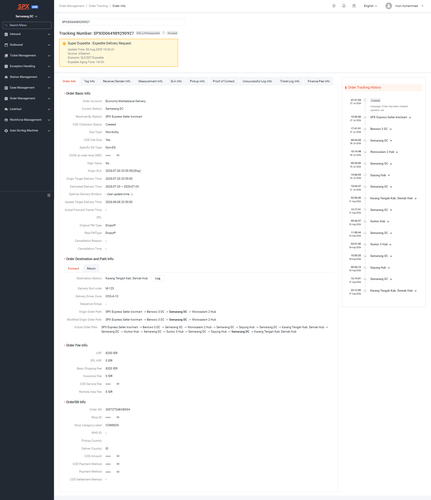The image size is (431, 500).
Task: Expand Guntur Hub tracking history entry
Action: point(388,221)
